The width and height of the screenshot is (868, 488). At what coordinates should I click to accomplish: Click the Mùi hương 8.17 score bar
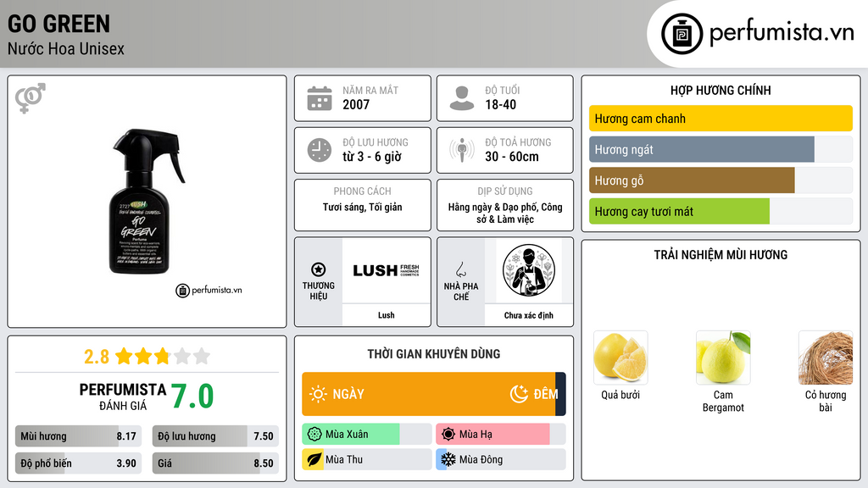point(78,436)
